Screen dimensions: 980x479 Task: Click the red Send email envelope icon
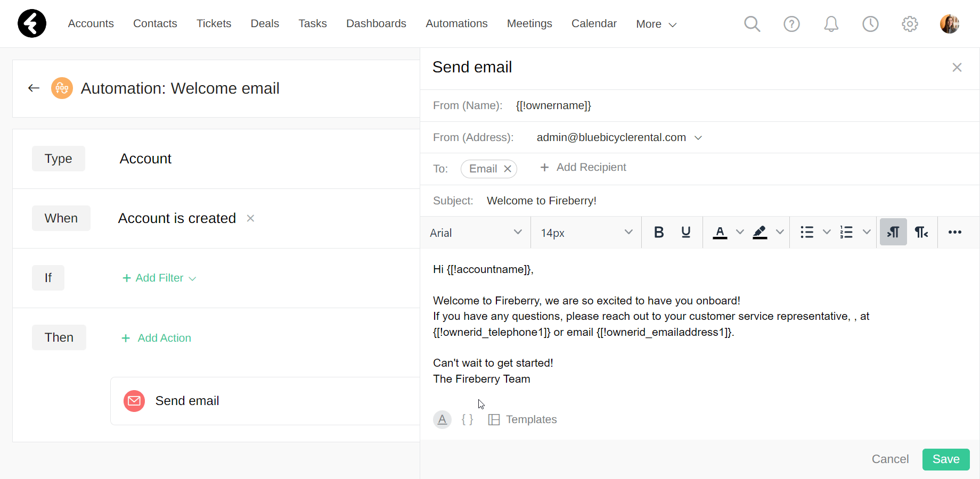tap(134, 401)
